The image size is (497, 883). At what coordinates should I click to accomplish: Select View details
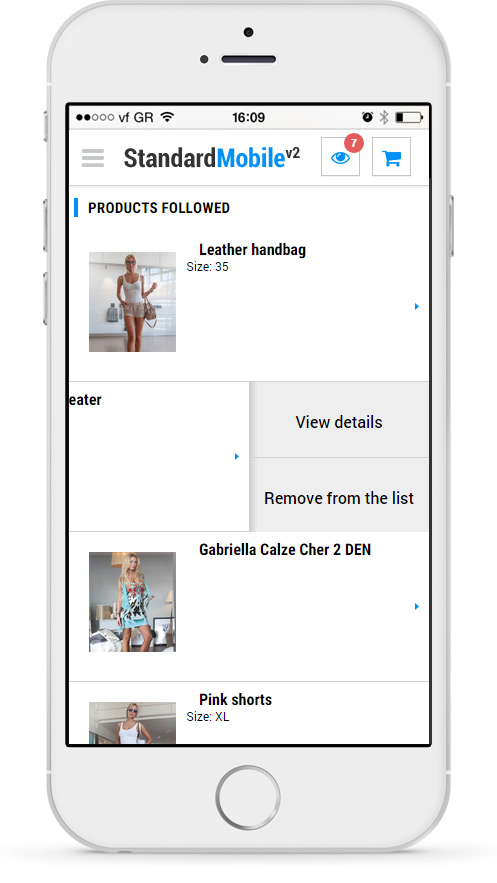click(339, 420)
